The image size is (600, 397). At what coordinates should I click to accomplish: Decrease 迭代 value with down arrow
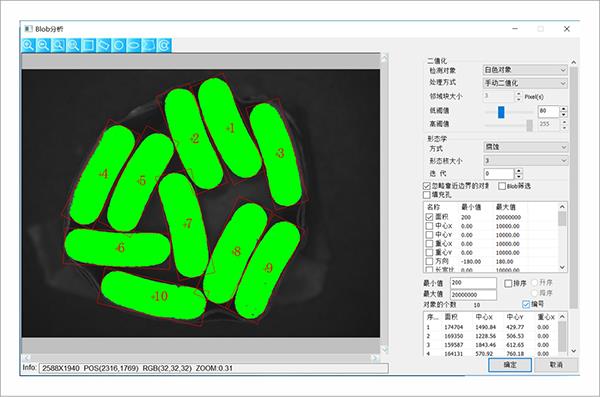[x=518, y=176]
